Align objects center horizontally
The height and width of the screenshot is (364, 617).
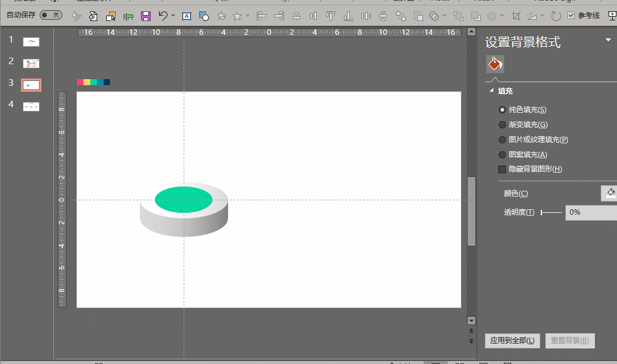(296, 16)
